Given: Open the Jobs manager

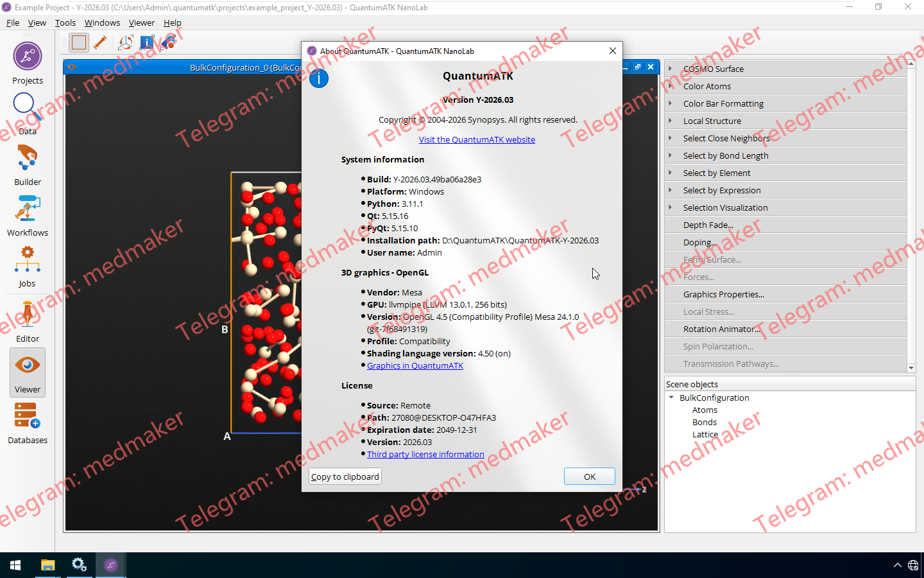Looking at the screenshot, I should pos(28,267).
